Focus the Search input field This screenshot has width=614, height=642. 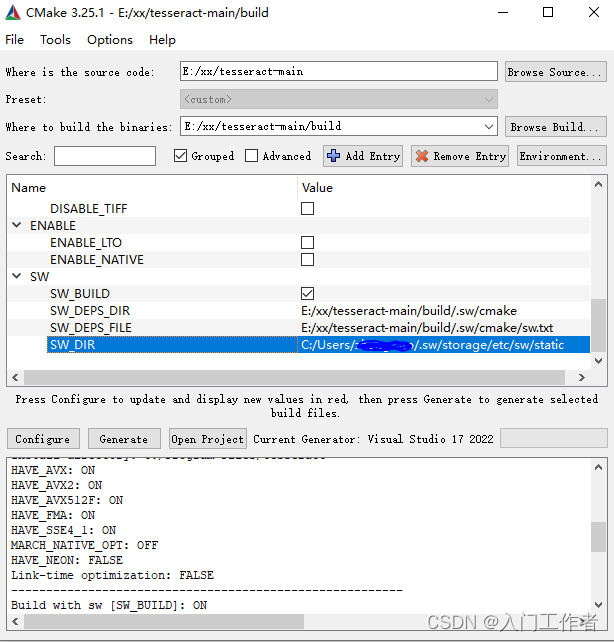(105, 156)
